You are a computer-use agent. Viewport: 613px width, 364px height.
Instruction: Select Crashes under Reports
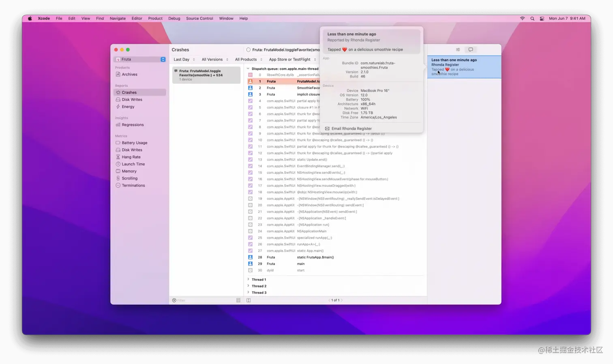coord(139,92)
